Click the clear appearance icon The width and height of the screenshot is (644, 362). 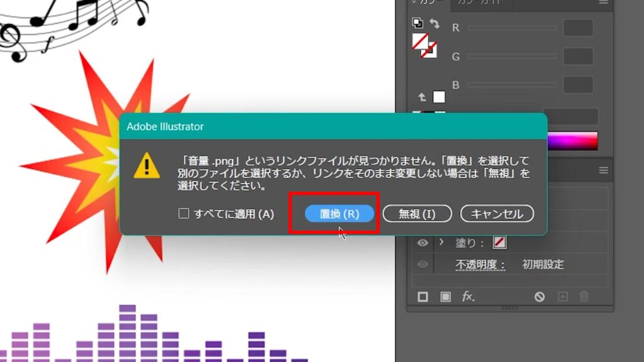pos(540,297)
